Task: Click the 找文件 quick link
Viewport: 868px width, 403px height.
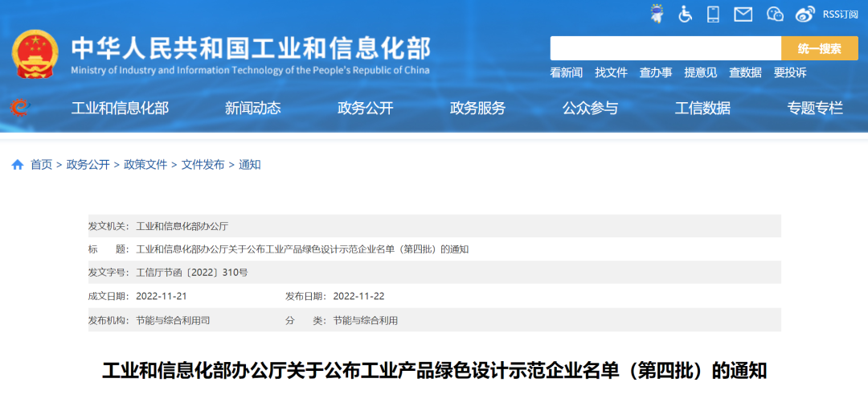Action: (611, 72)
